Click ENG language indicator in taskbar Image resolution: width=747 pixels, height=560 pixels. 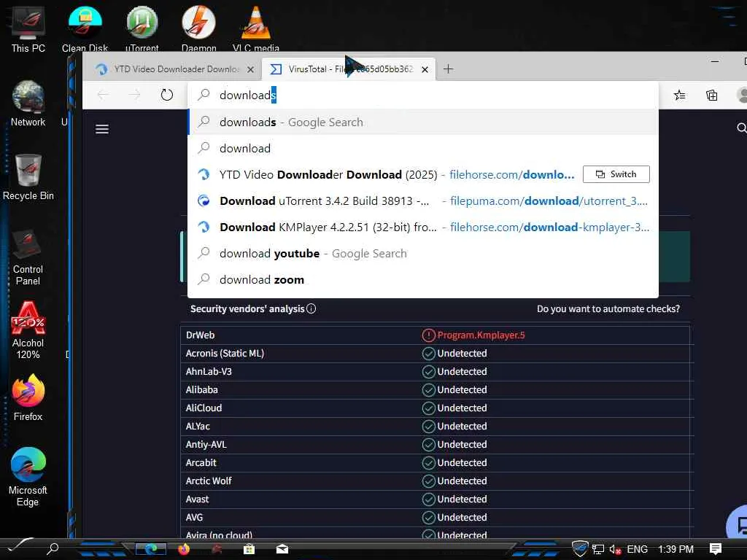coord(637,550)
